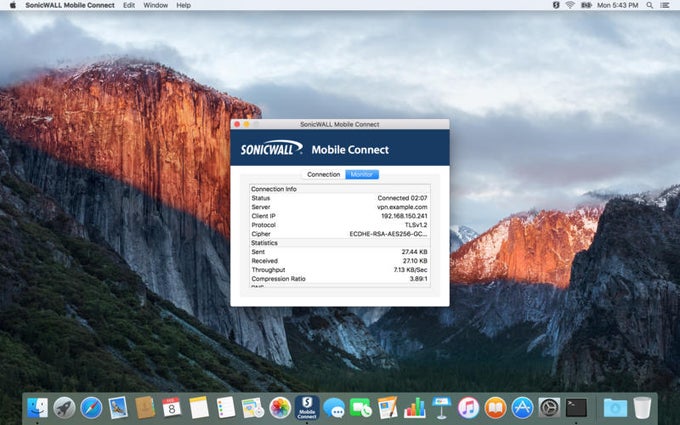Viewport: 680px width, 425px height.
Task: Open Maps icon in the dock
Action: coord(253,408)
